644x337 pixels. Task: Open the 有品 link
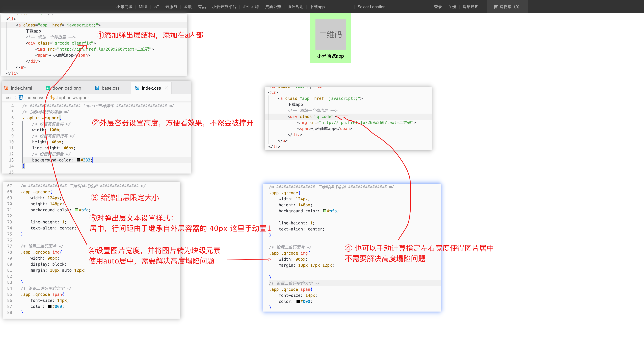202,7
